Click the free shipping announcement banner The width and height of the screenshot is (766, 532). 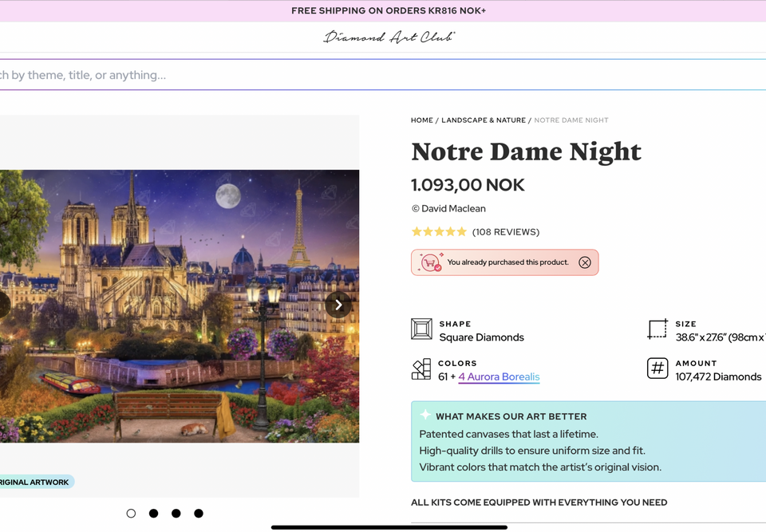pyautogui.click(x=383, y=10)
